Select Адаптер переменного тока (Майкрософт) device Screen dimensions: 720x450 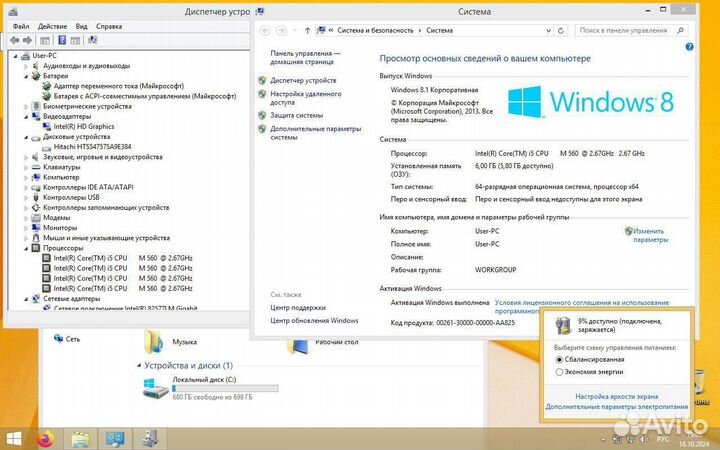pyautogui.click(x=118, y=86)
